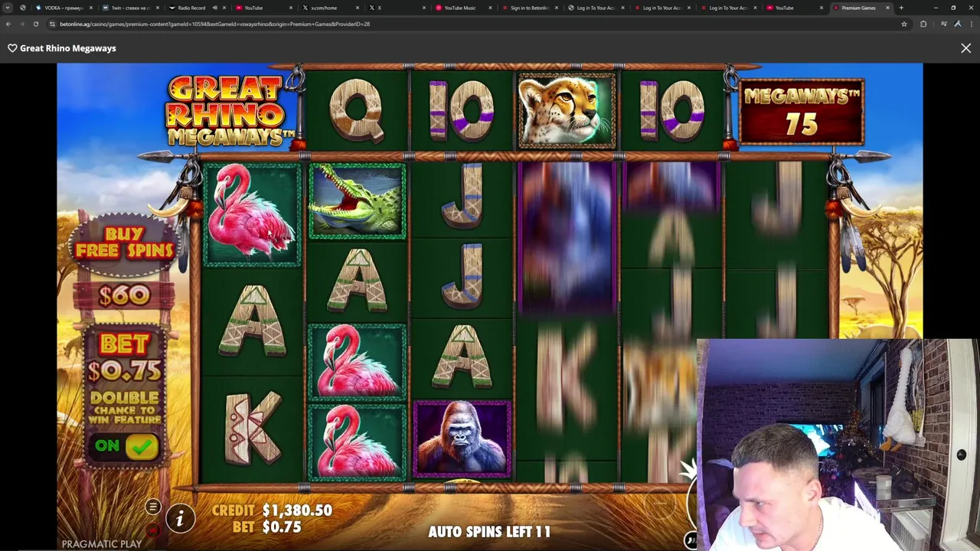Open the slot game hamburger menu
Screen dimensions: 980x551
(153, 507)
